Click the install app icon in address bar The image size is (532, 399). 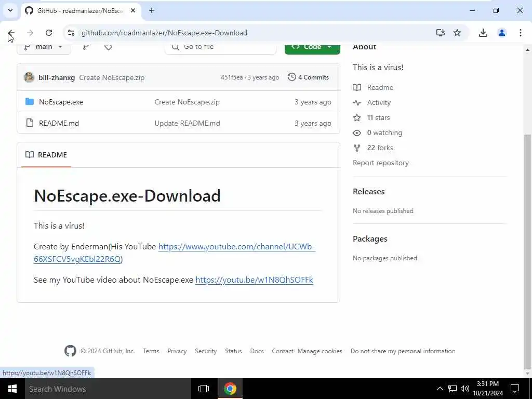(440, 33)
